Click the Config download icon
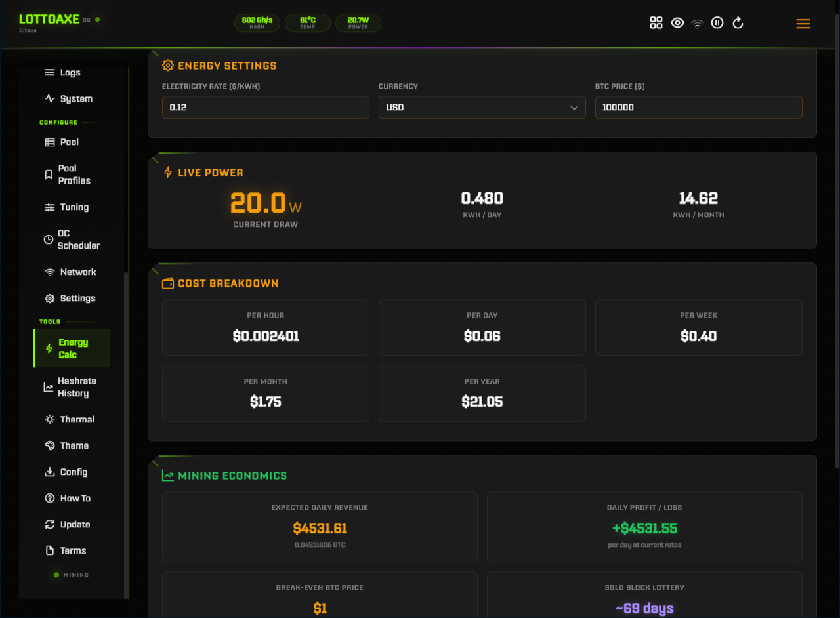Screen dimensions: 840x618 tap(49, 472)
